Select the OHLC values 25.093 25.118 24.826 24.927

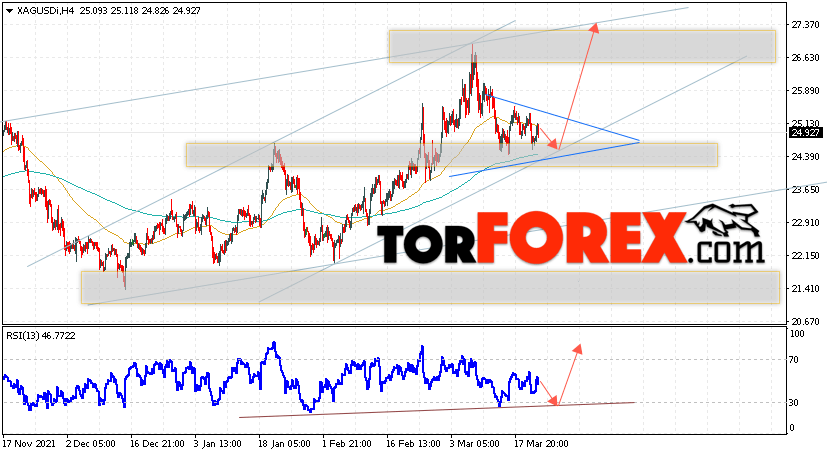140,11
